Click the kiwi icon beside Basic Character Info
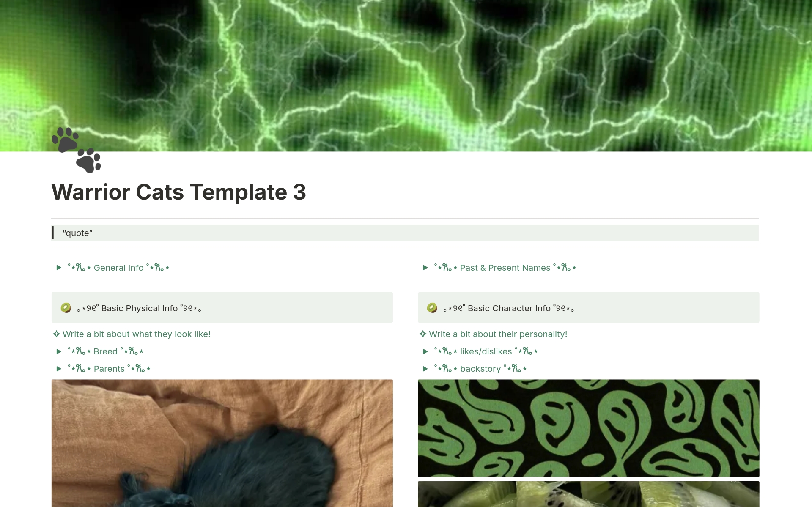Image resolution: width=812 pixels, height=507 pixels. (x=432, y=308)
